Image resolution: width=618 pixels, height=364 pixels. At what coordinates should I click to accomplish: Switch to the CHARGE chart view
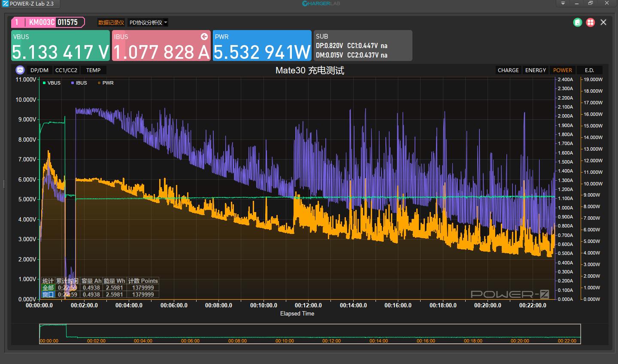(508, 70)
